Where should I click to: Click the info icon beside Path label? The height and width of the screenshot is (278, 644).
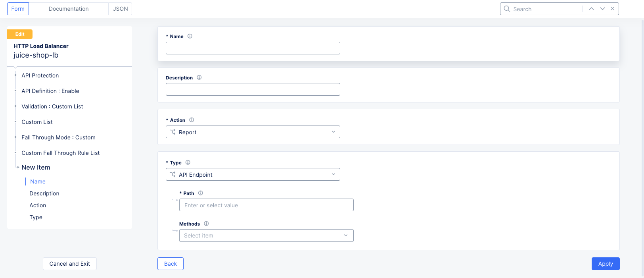201,193
